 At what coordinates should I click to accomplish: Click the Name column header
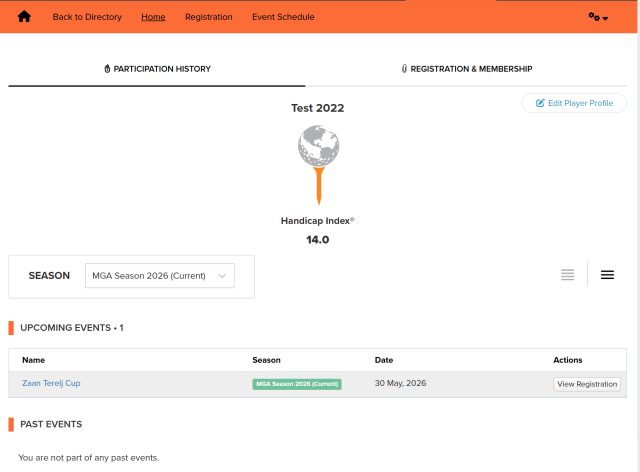point(33,360)
